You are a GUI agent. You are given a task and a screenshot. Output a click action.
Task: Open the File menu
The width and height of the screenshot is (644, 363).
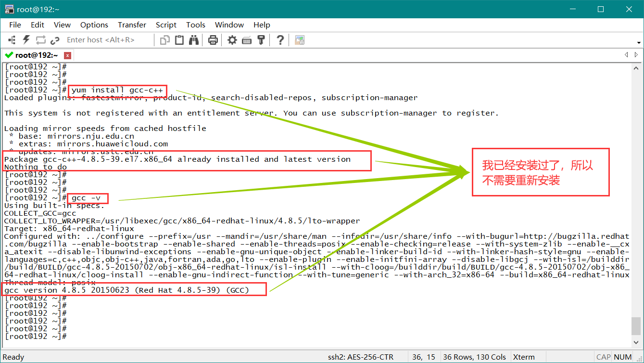15,25
